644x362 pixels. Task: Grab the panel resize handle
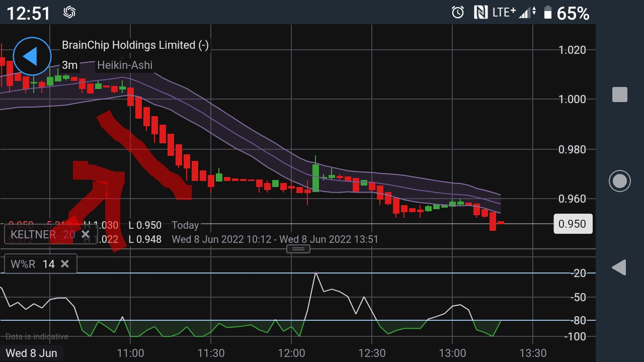298,249
